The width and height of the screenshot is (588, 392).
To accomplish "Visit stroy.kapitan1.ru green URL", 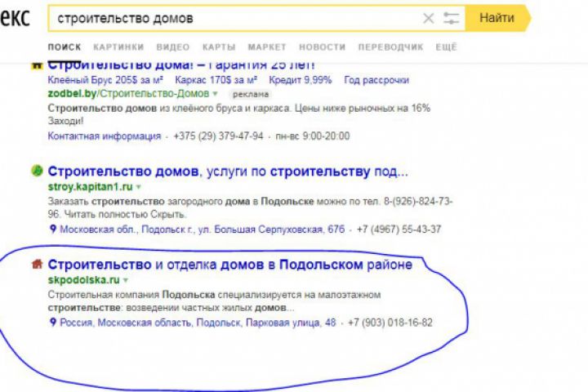I will coord(90,186).
